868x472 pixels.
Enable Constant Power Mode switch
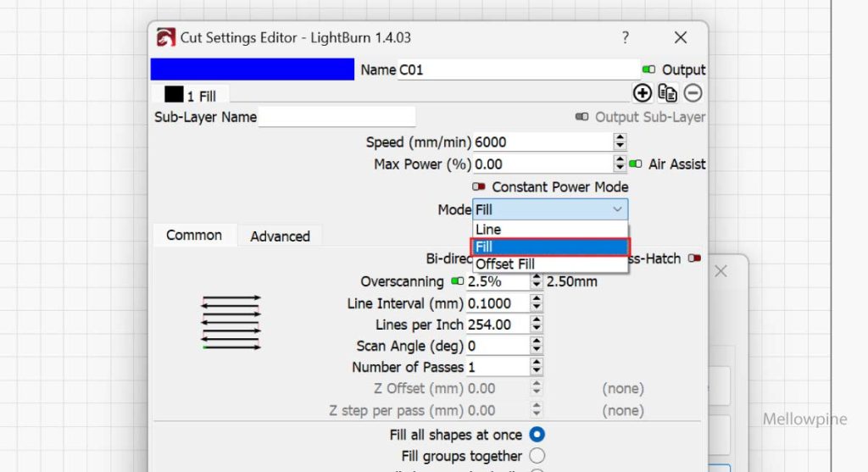(480, 186)
